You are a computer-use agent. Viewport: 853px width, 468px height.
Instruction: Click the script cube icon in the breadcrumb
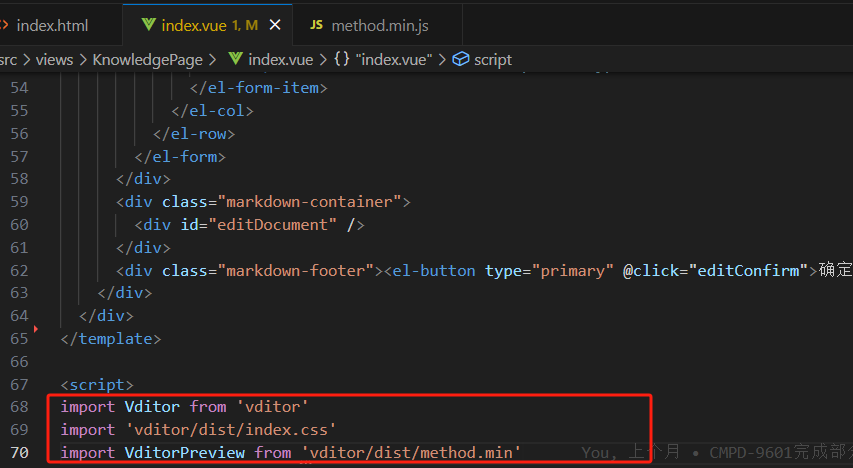[x=461, y=59]
